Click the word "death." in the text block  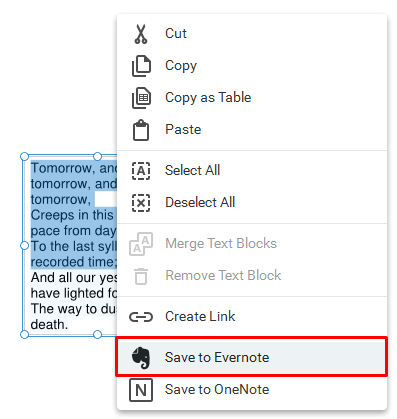[x=49, y=324]
